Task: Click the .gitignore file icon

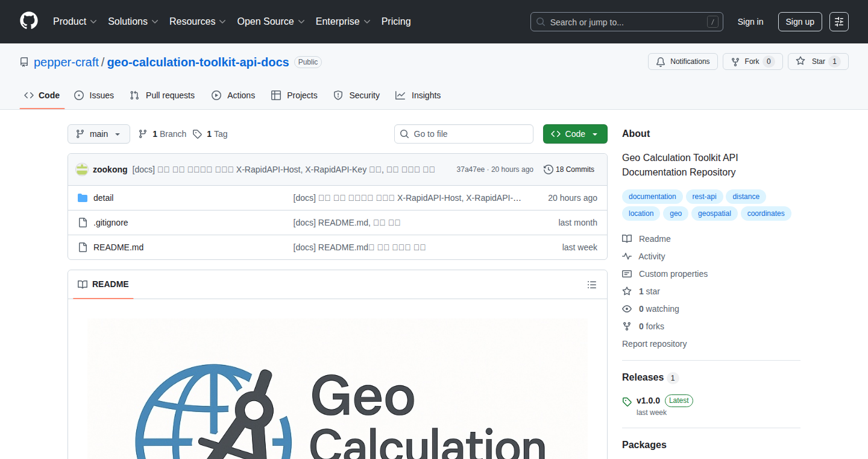Action: pos(83,223)
